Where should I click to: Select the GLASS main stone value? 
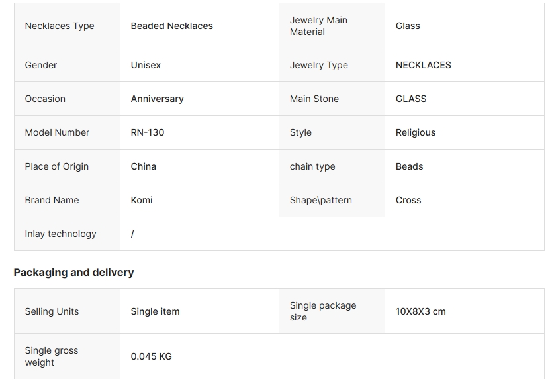(x=411, y=99)
